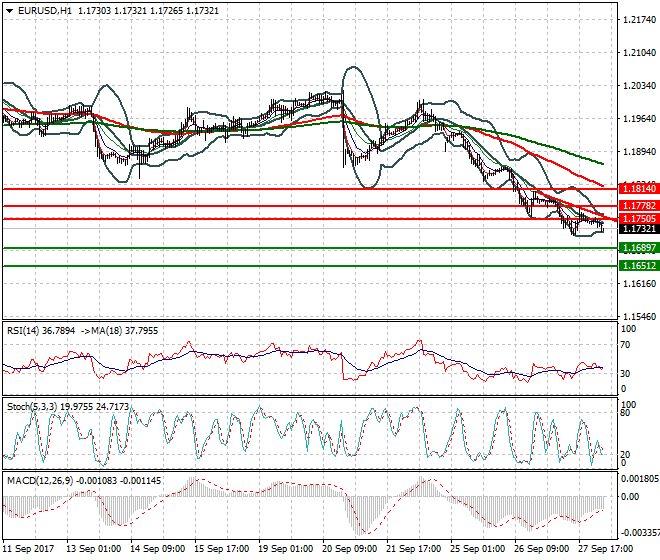Click the 1.16160 price scale value
Image resolution: width=660 pixels, height=560 pixels.
639,284
